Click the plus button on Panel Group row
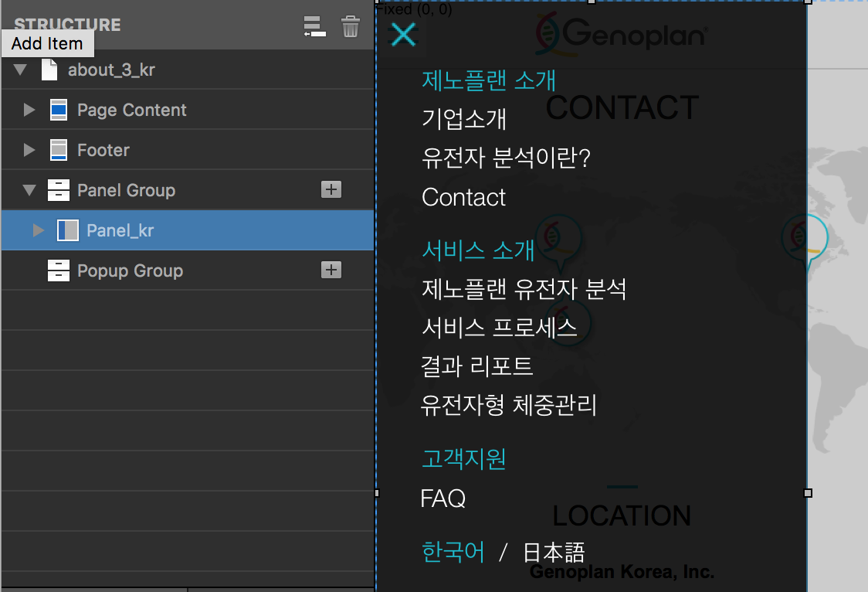 [x=331, y=189]
